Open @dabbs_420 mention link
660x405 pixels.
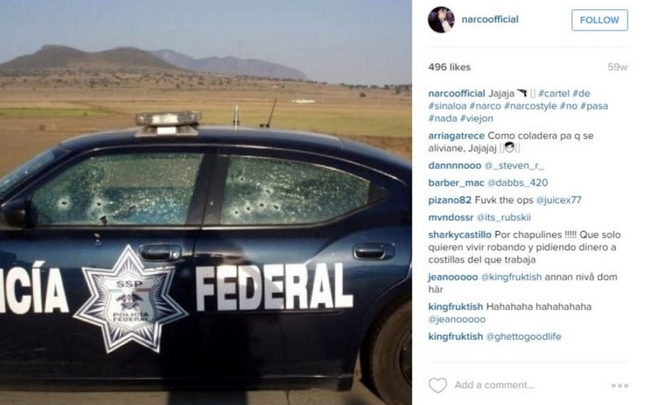pos(517,183)
